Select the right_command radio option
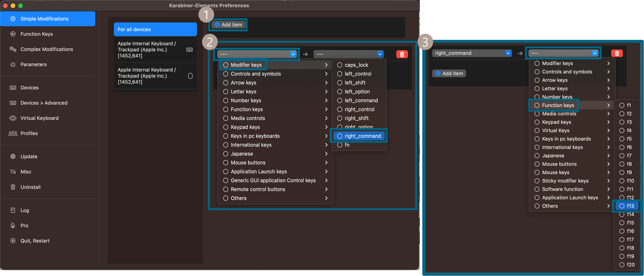Viewport: 644px width, 276px height. click(x=359, y=136)
